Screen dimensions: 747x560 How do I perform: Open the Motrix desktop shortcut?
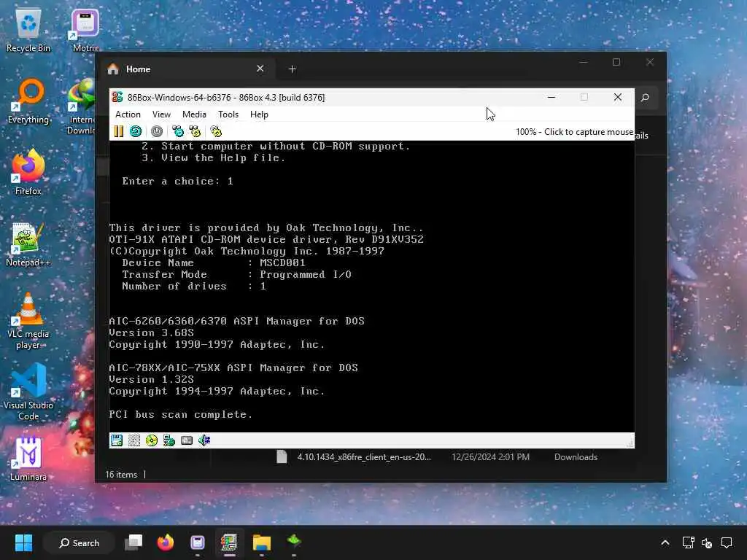coord(85,31)
